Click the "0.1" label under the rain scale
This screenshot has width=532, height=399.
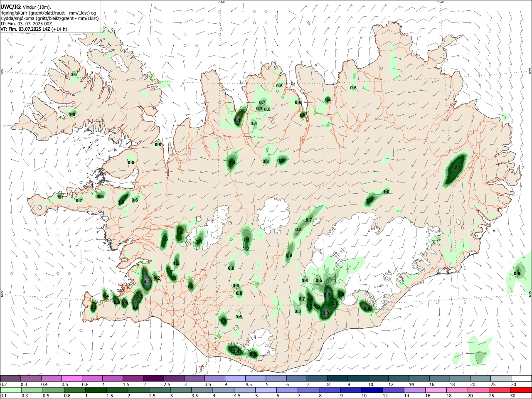click(x=3, y=396)
